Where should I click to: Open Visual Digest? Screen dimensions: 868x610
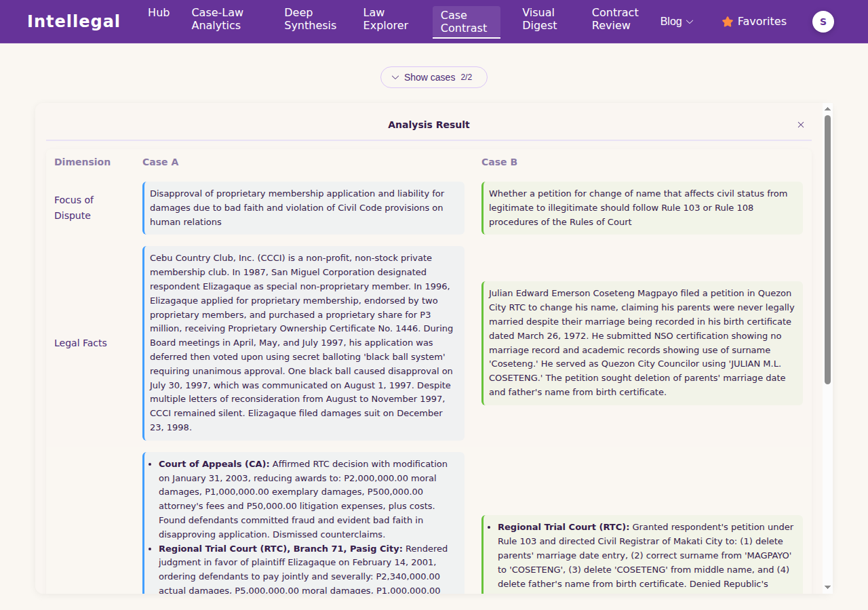click(539, 19)
